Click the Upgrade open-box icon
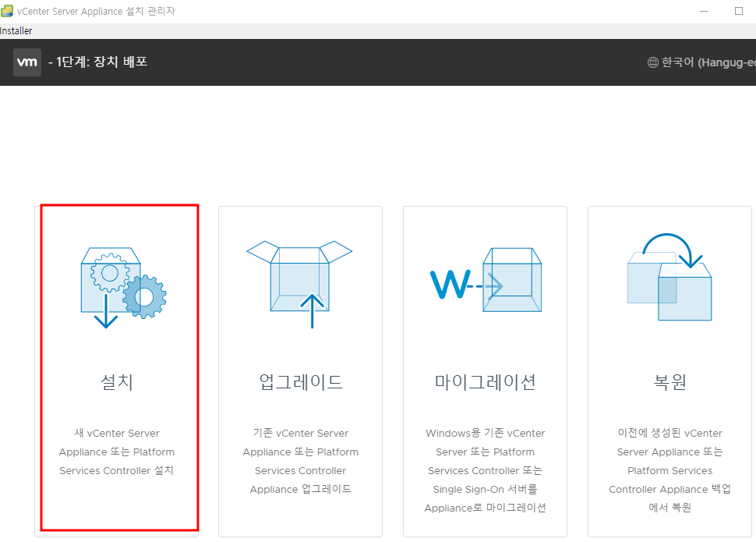 [299, 285]
